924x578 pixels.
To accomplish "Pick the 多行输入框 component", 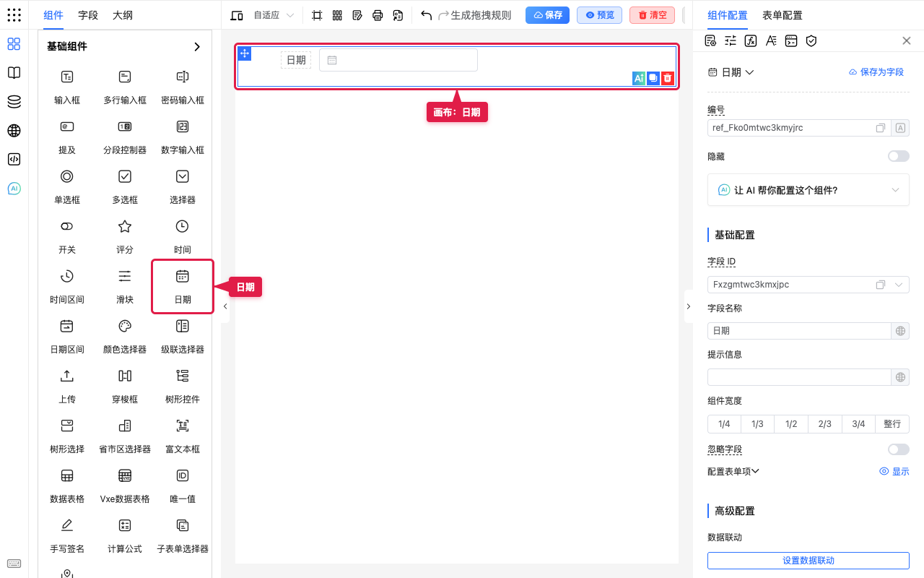I will [125, 87].
